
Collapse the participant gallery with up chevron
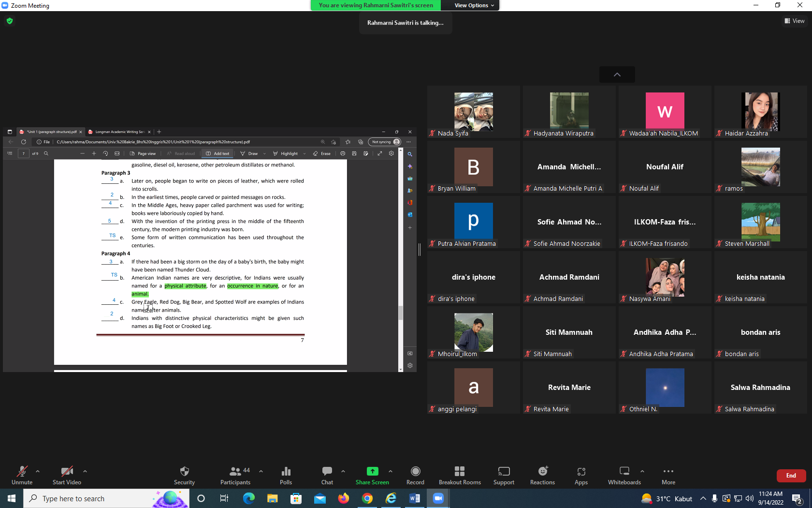click(x=617, y=75)
